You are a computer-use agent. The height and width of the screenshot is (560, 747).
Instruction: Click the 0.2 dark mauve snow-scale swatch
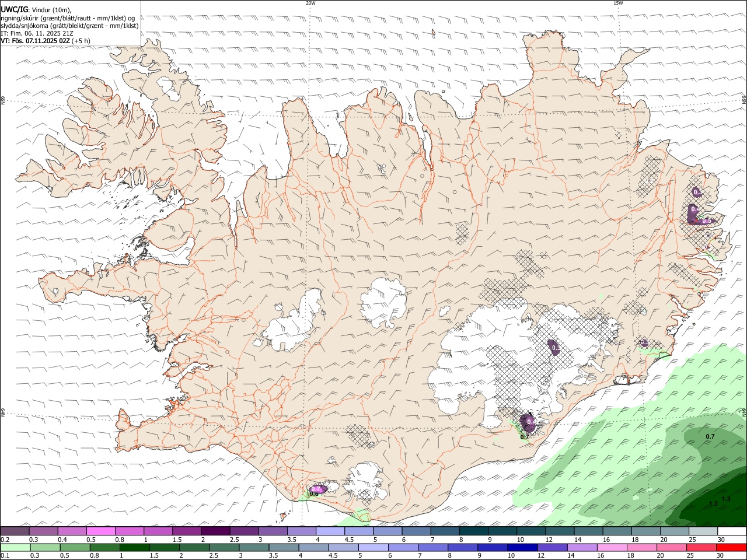tap(15, 531)
